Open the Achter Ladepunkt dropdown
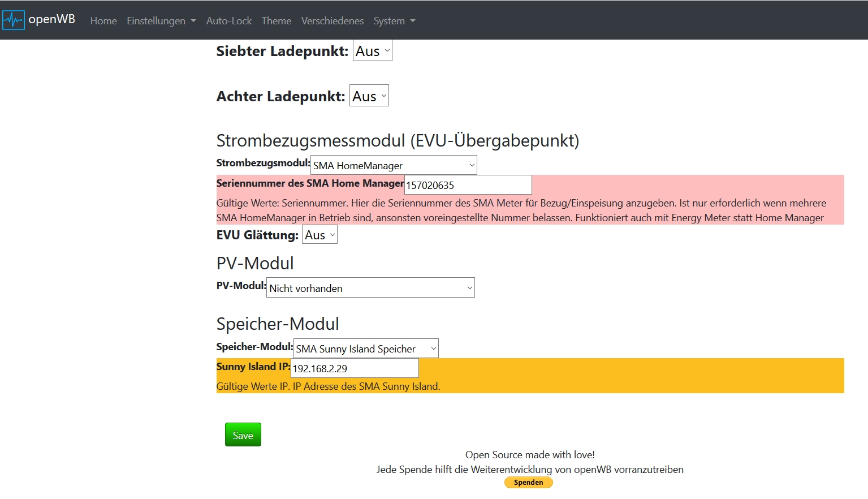The height and width of the screenshot is (499, 868). tap(369, 96)
